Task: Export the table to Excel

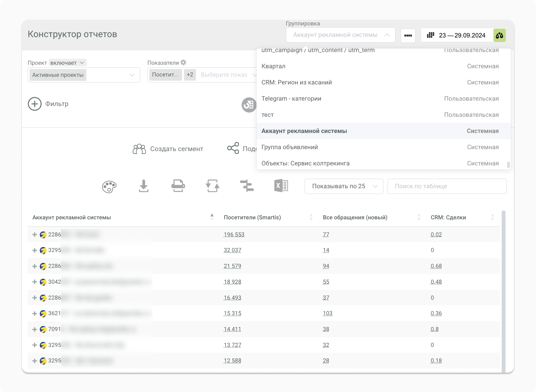Action: click(x=281, y=186)
